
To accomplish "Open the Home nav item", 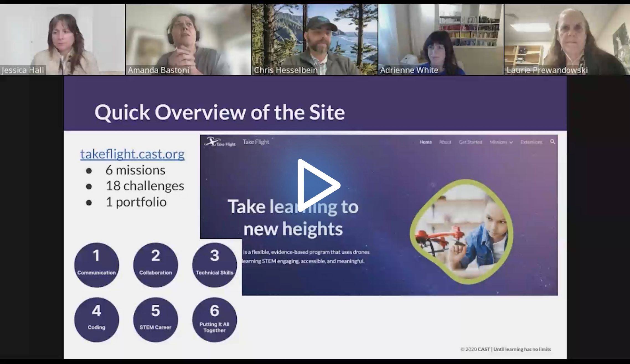I will [425, 142].
